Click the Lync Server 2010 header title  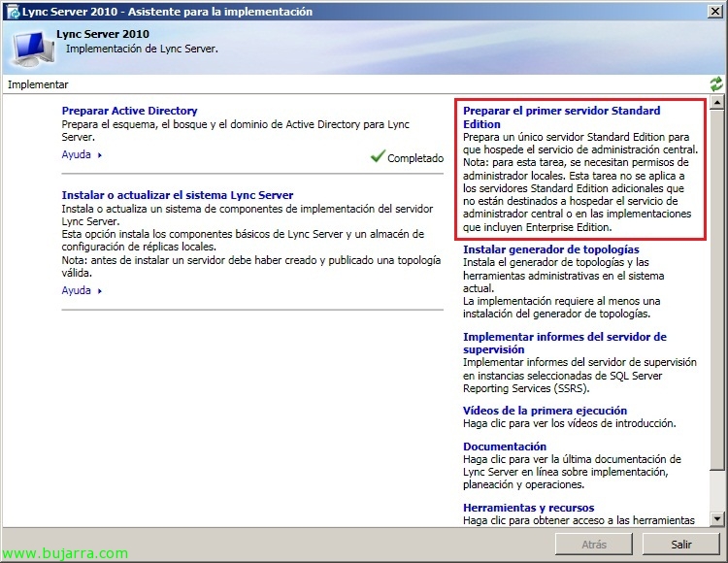(x=103, y=34)
